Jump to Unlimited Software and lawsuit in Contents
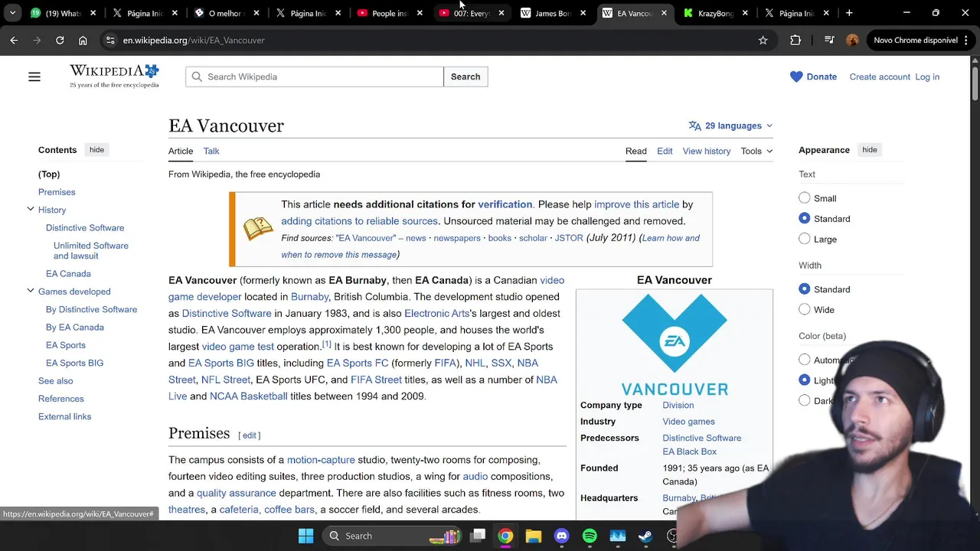Image resolution: width=980 pixels, height=551 pixels. tap(91, 251)
